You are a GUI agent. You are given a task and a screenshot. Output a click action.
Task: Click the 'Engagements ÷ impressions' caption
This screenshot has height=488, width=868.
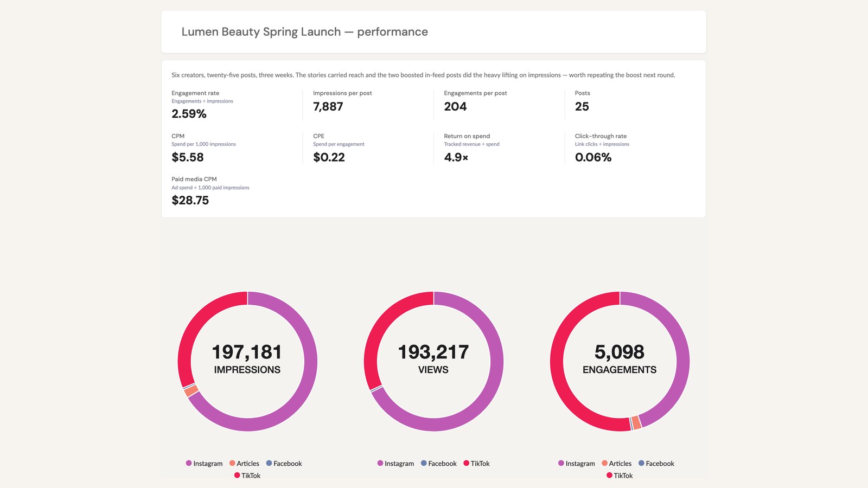(x=202, y=101)
